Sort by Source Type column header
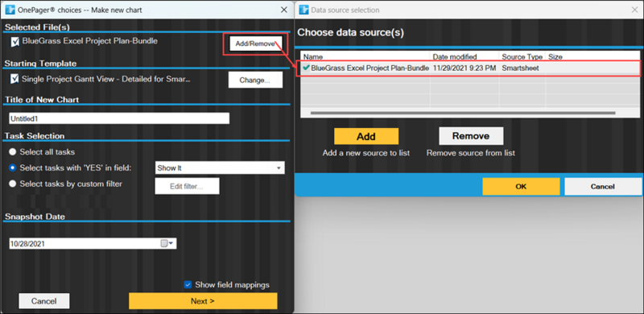This screenshot has width=644, height=314. [x=522, y=56]
